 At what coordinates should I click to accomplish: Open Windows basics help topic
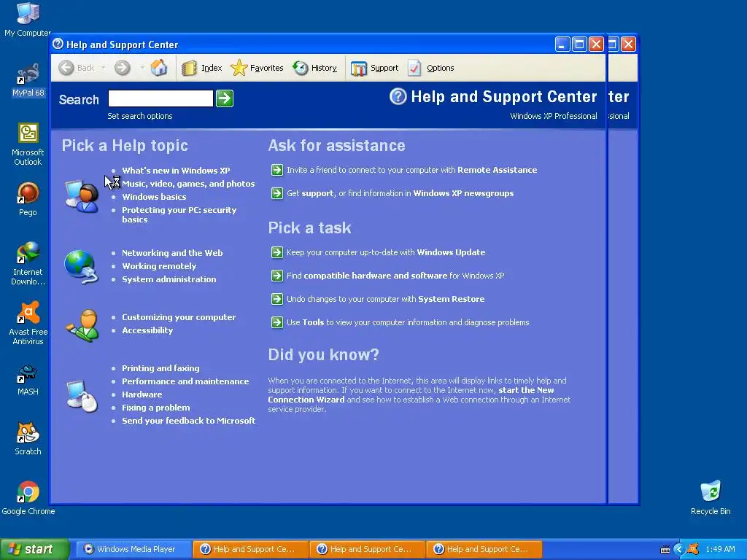[x=154, y=197]
